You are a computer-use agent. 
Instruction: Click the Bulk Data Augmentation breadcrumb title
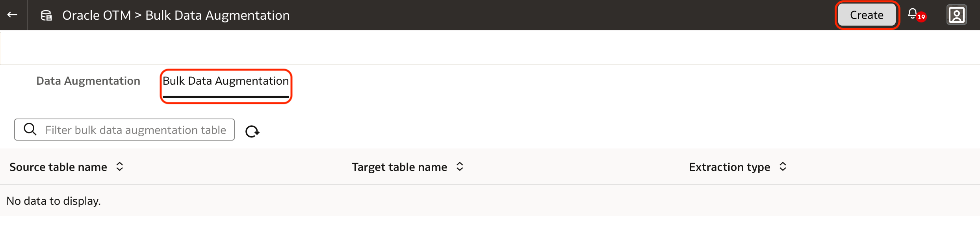(217, 15)
